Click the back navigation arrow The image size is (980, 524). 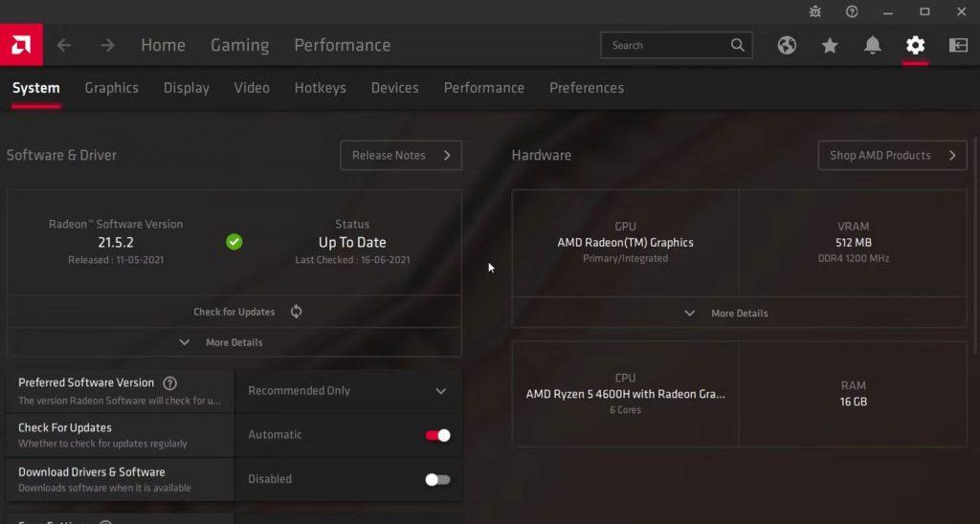(64, 45)
